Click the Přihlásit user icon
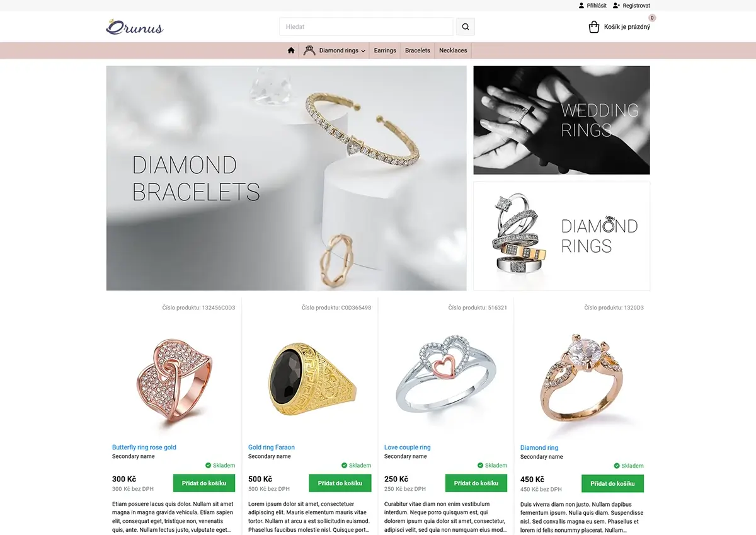This screenshot has height=535, width=756. (x=581, y=6)
